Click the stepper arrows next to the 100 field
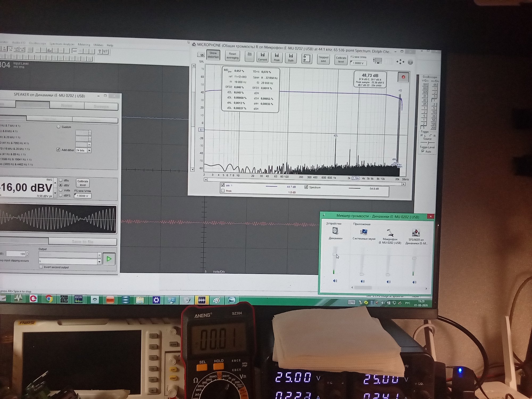 [x=27, y=254]
